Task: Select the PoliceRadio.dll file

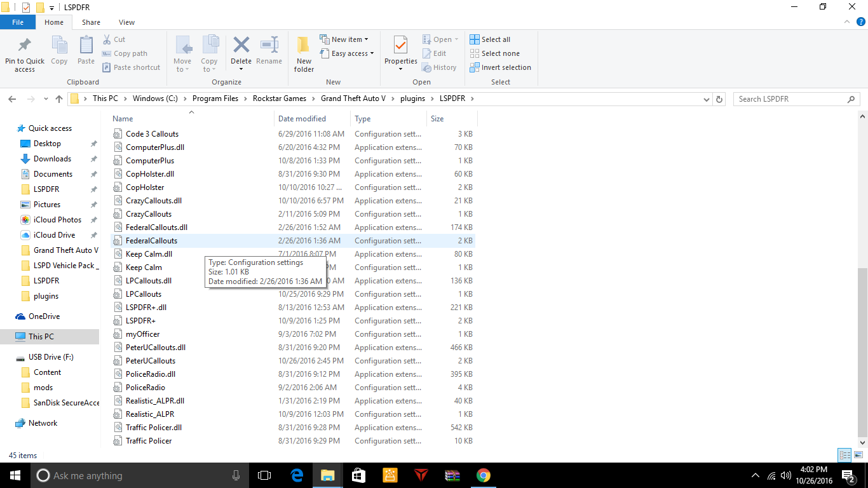Action: tap(292, 374)
